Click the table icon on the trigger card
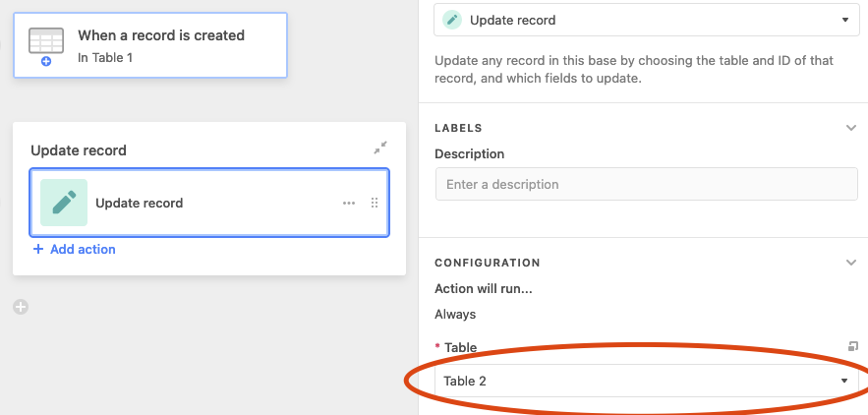 (46, 41)
